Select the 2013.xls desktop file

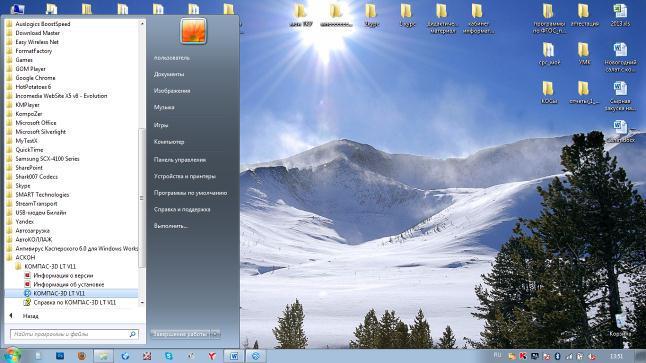[x=620, y=15]
